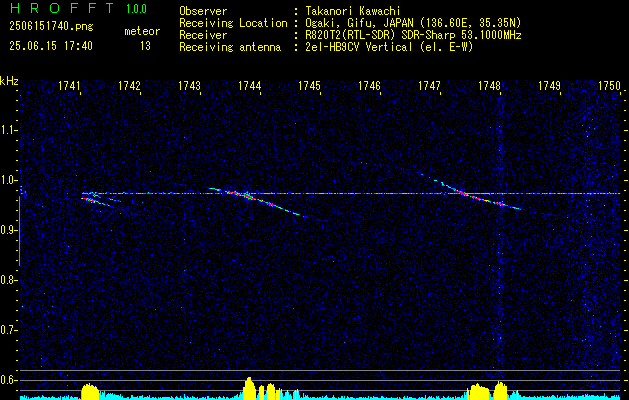Click the 1745 time axis marker

point(310,85)
